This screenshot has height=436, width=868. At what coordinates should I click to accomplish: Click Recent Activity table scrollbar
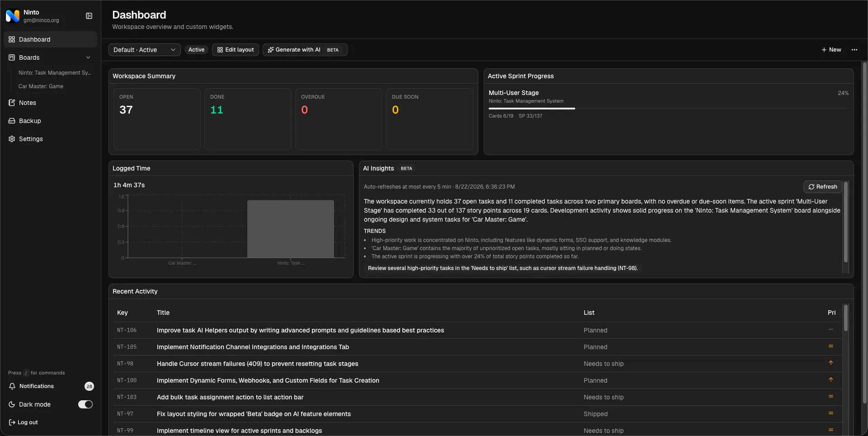[x=845, y=318]
